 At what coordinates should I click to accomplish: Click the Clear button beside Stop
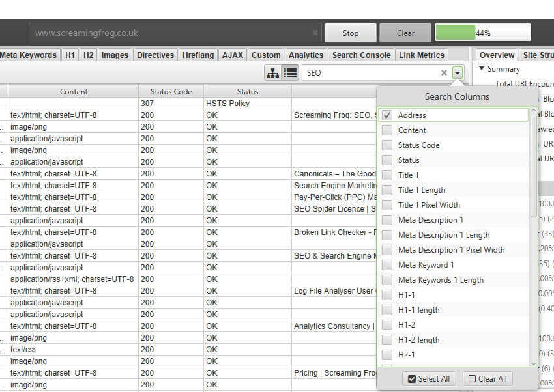405,33
